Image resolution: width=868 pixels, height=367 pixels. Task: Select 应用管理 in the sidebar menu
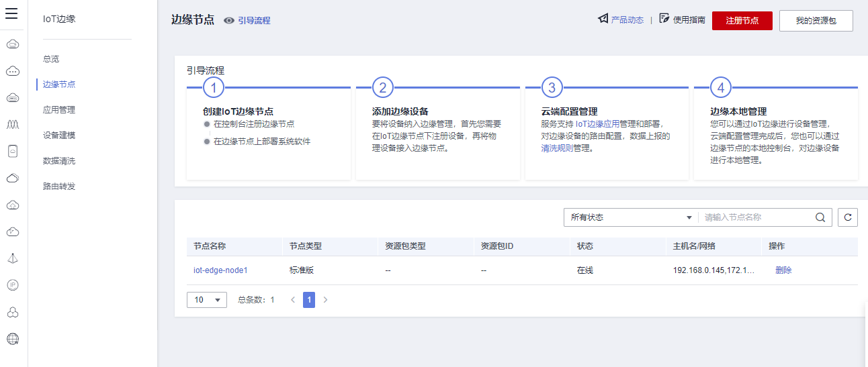tap(59, 110)
